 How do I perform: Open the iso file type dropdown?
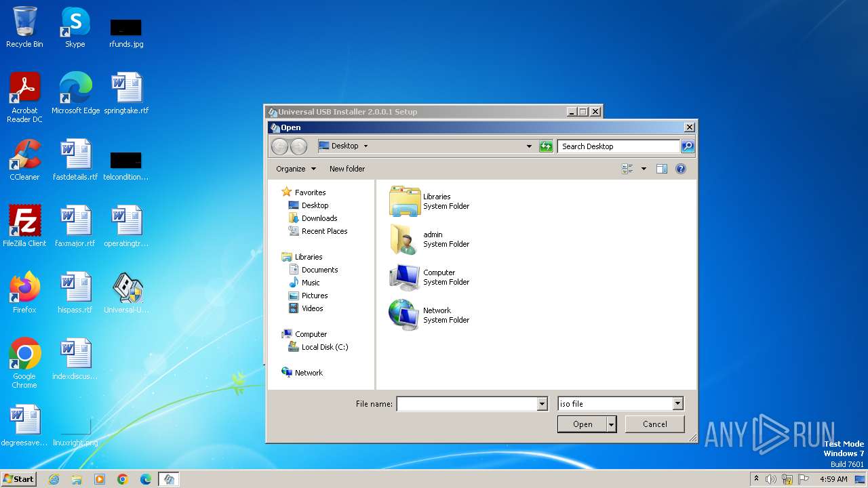click(x=677, y=404)
